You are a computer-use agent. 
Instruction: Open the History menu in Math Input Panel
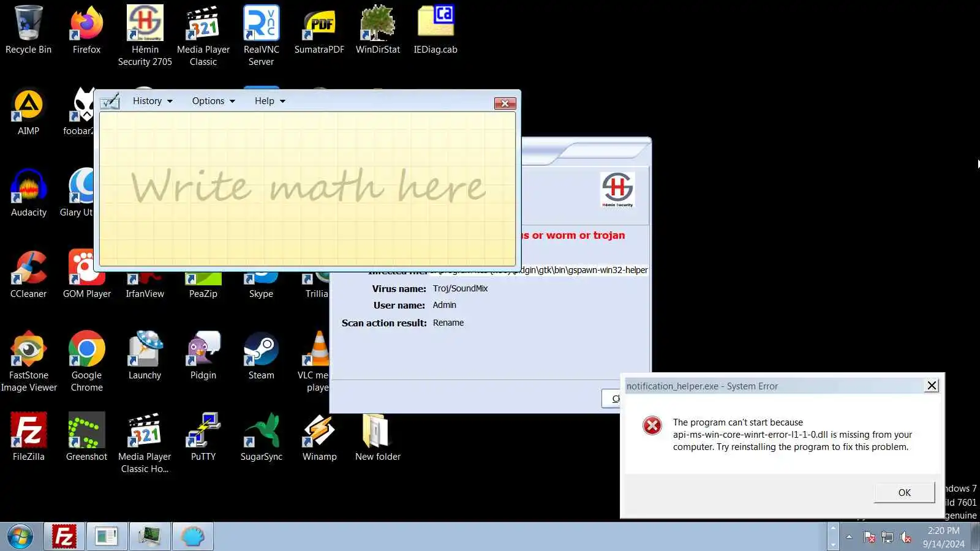coord(153,101)
